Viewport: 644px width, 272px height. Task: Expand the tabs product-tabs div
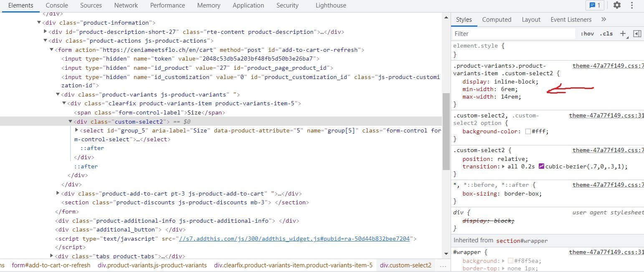point(51,256)
